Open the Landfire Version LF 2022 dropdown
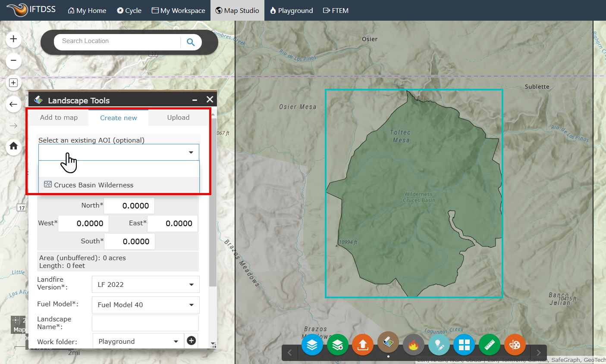The height and width of the screenshot is (364, 606). tap(145, 284)
